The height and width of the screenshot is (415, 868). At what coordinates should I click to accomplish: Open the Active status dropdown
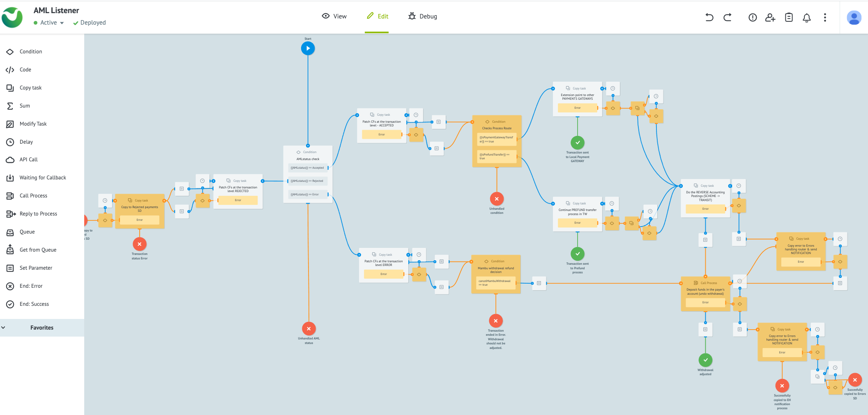(48, 23)
